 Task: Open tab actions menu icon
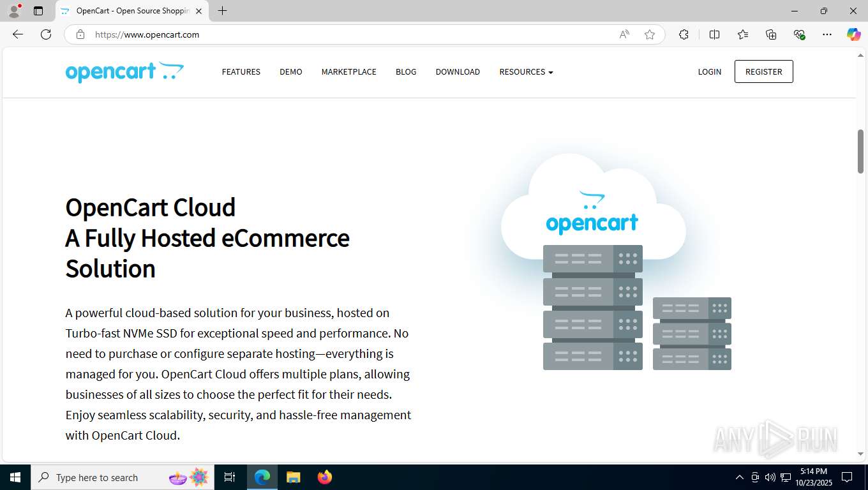pyautogui.click(x=38, y=11)
